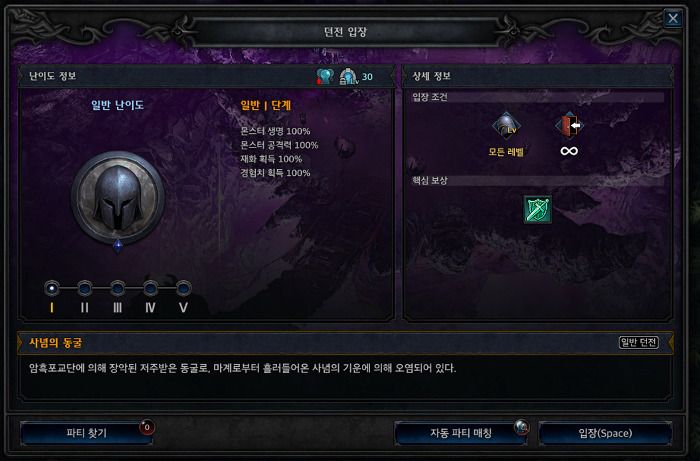The width and height of the screenshot is (700, 461).
Task: Select difficulty stage III
Action: click(117, 288)
